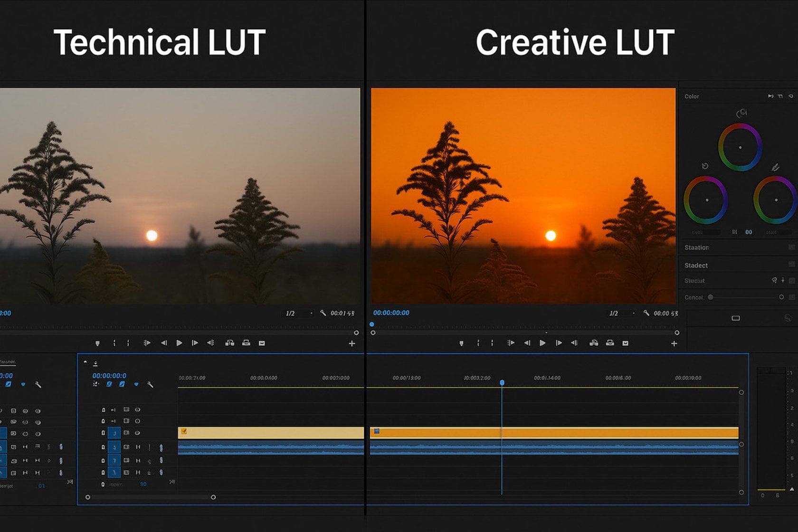This screenshot has height=532, width=798.
Task: Click the Step Forward one frame icon
Action: point(559,342)
